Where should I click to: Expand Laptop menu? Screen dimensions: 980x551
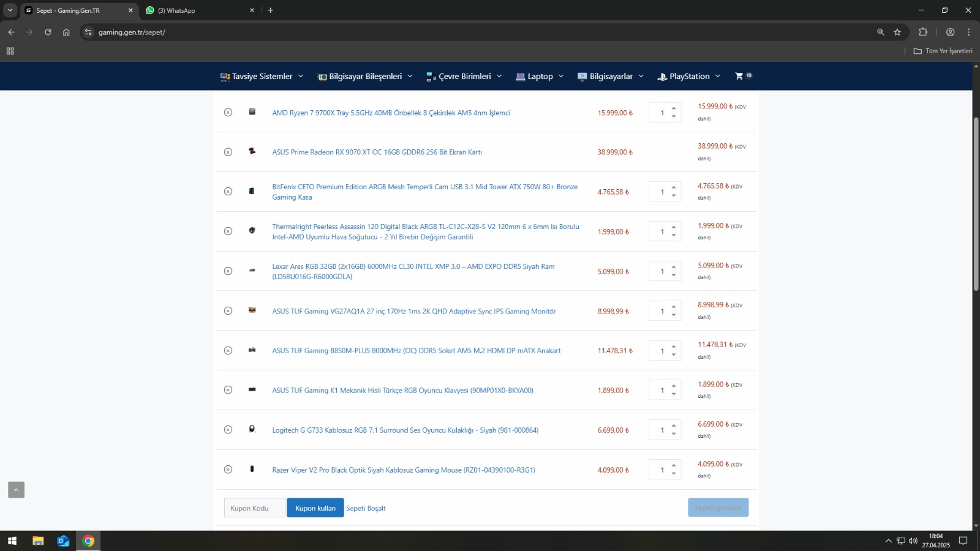click(x=540, y=77)
